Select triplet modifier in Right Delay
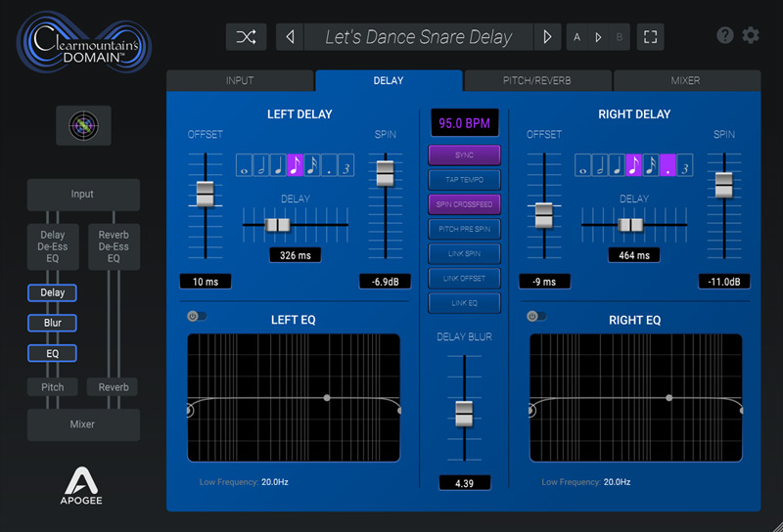 tap(685, 165)
